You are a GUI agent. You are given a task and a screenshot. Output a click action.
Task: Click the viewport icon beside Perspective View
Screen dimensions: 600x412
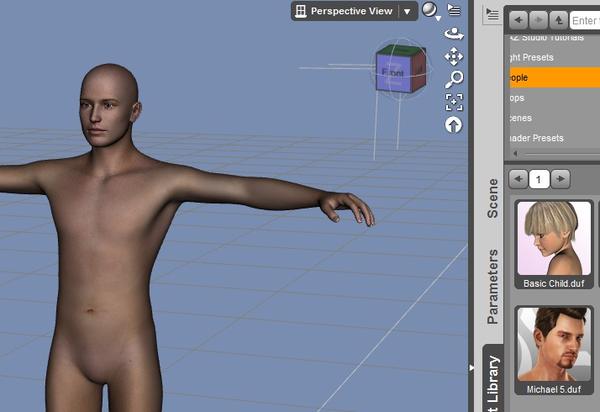tap(301, 11)
